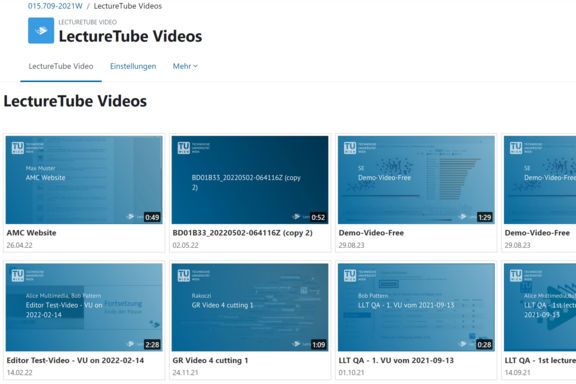This screenshot has height=384, width=576.
Task: Click the LectureTube play icon on BD01B33 thumbnail
Action: click(296, 217)
